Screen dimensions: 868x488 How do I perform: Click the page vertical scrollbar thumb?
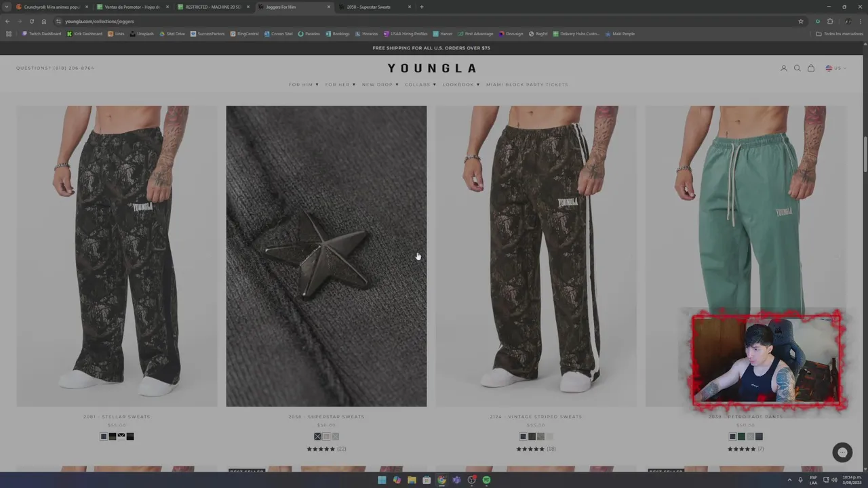coord(865,155)
